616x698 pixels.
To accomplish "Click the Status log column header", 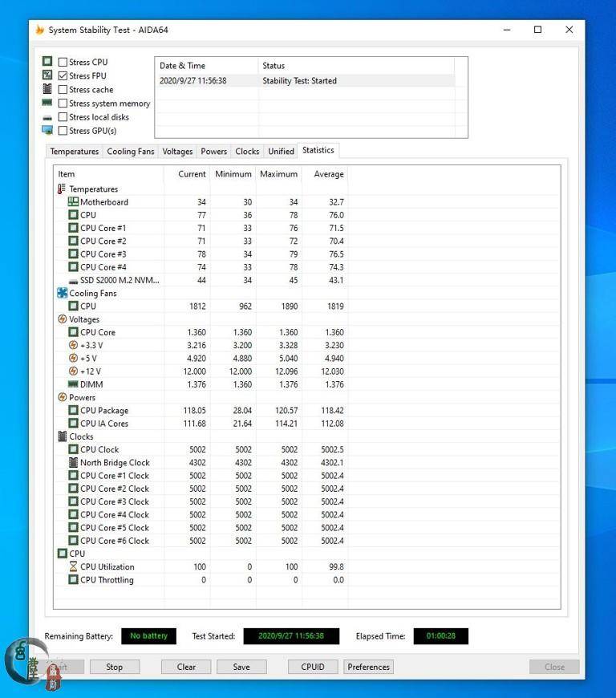I will (356, 66).
